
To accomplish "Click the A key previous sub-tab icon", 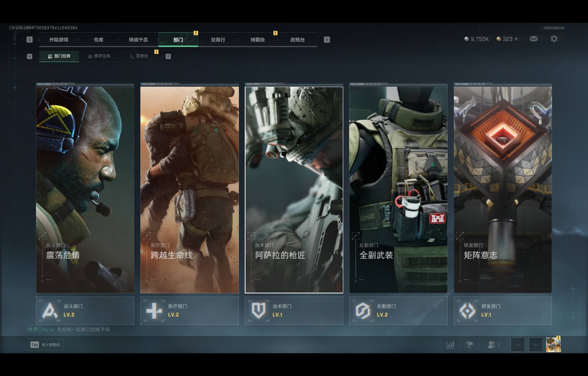I will pyautogui.click(x=30, y=56).
